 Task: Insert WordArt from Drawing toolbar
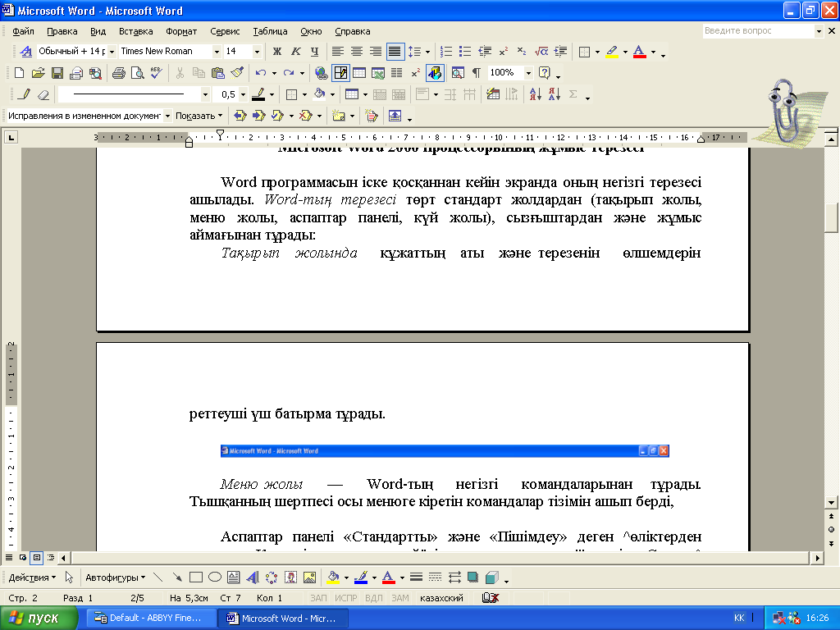coord(253,577)
